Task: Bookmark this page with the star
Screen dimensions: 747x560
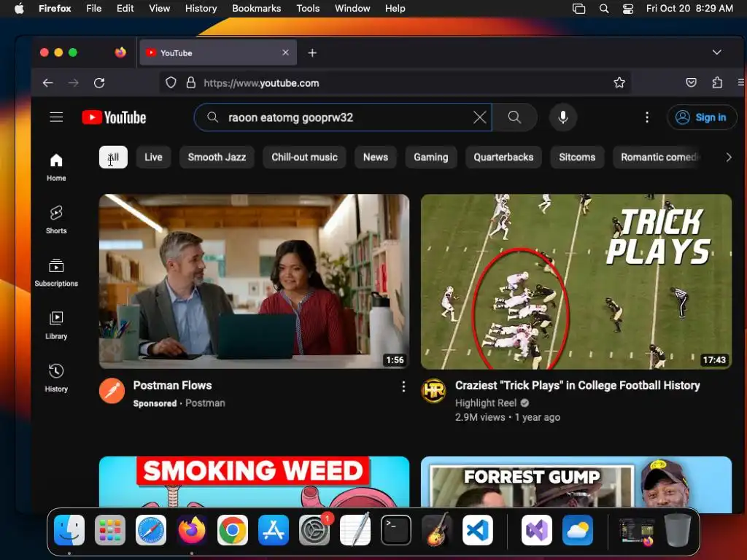Action: click(x=619, y=83)
